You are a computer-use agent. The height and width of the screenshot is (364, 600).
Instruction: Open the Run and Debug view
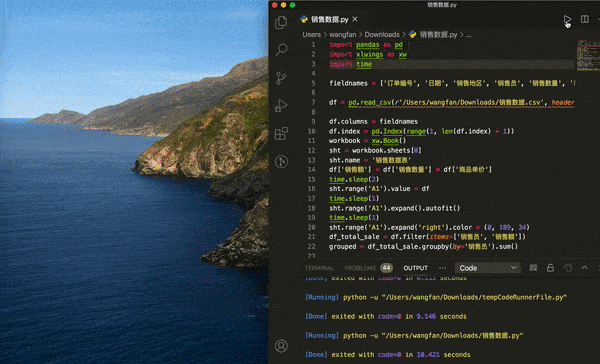tap(281, 106)
